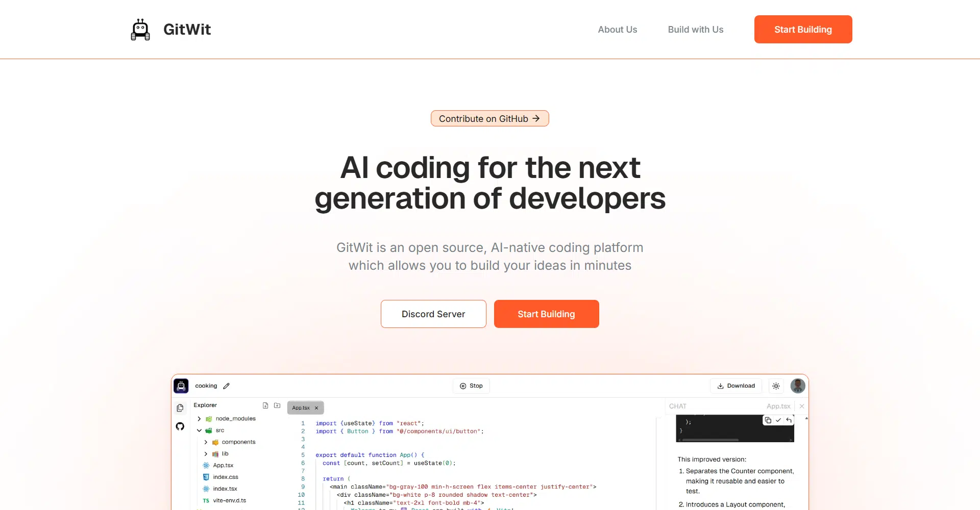Click the new file icon in Explorer
This screenshot has height=510, width=980.
pyautogui.click(x=265, y=405)
